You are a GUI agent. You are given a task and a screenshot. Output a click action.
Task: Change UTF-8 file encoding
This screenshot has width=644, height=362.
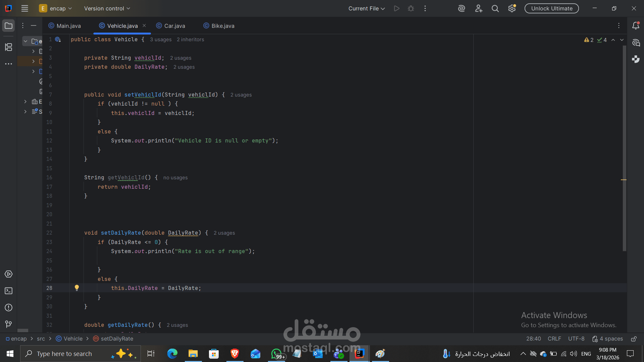[576, 339]
